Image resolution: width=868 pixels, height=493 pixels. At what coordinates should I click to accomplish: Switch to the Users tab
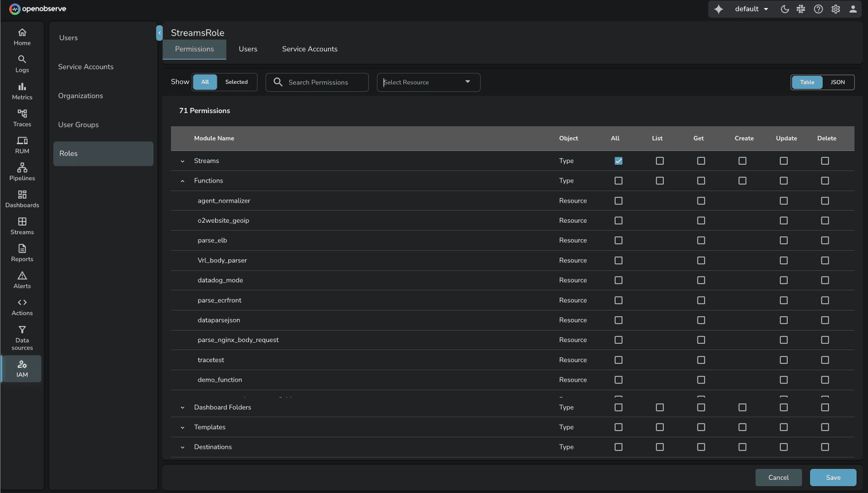[x=248, y=49]
